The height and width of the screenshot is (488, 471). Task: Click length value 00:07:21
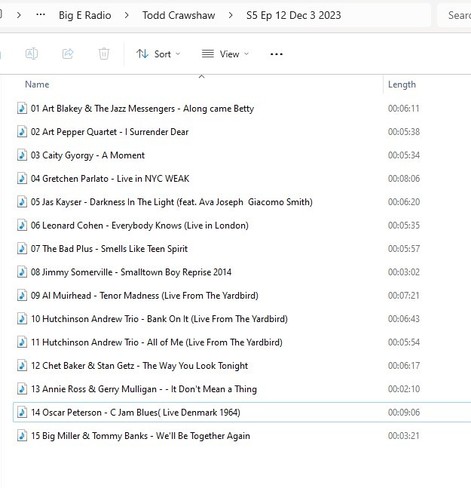[x=404, y=295]
